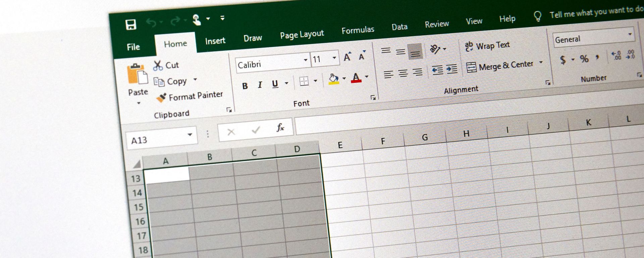The height and width of the screenshot is (258, 644).
Task: Activate the Format Painter
Action: click(x=190, y=96)
